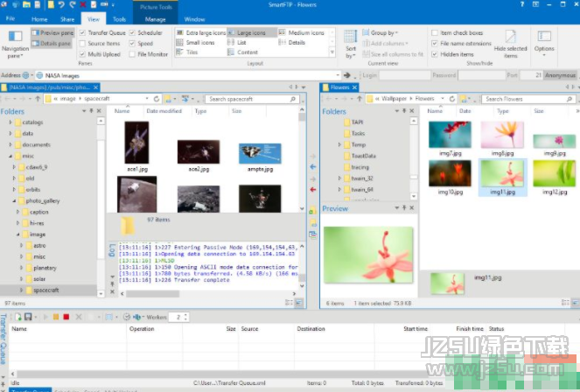Click the go arrow beside address bar

point(347,75)
